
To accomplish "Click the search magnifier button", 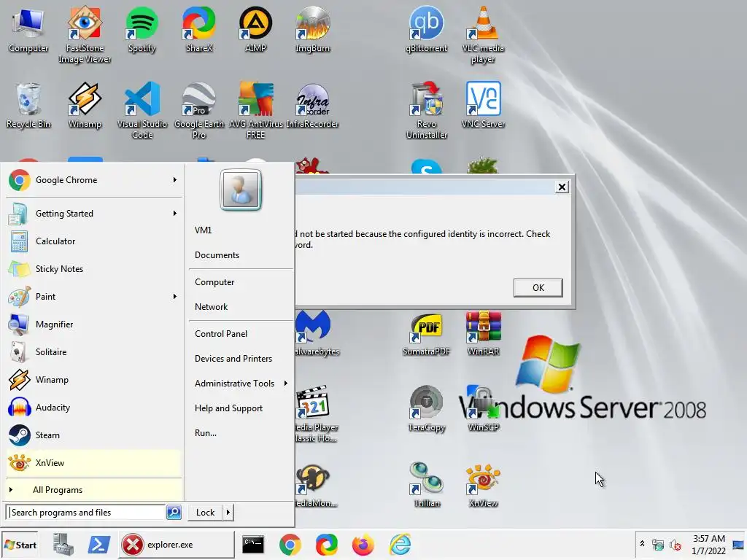I will [x=174, y=513].
